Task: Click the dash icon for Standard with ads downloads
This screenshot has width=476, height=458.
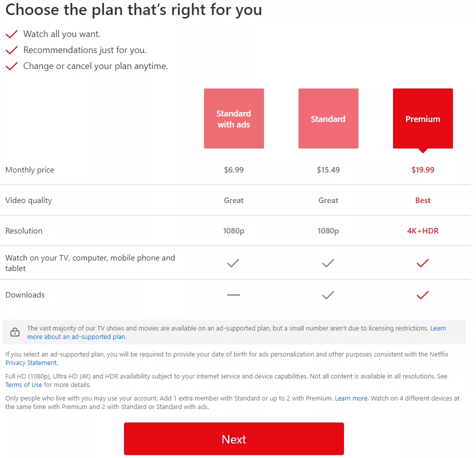Action: tap(233, 295)
